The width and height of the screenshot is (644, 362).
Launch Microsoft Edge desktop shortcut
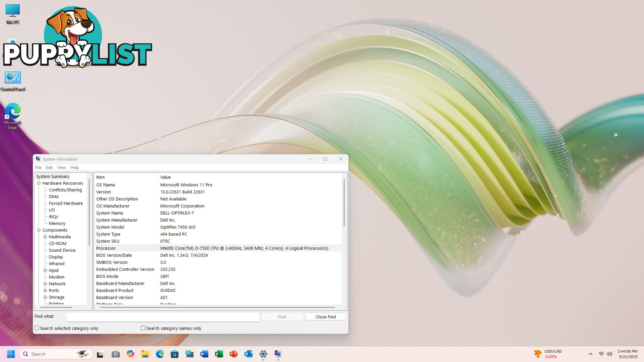[x=13, y=116]
